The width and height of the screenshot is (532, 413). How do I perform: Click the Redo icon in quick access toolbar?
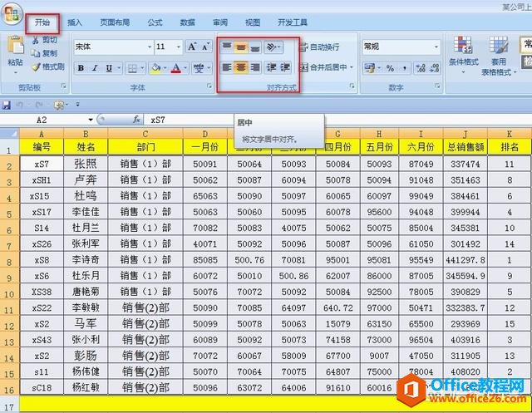pyautogui.click(x=39, y=105)
